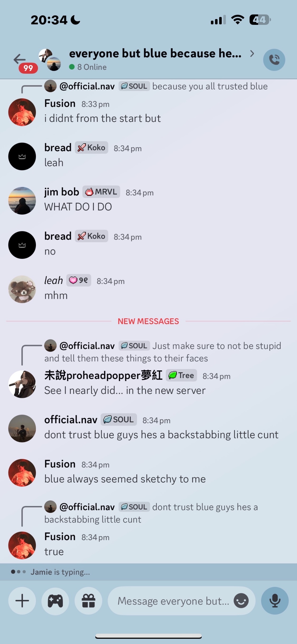Open Fusion's red avatar at 8:33 pm

tap(22, 112)
